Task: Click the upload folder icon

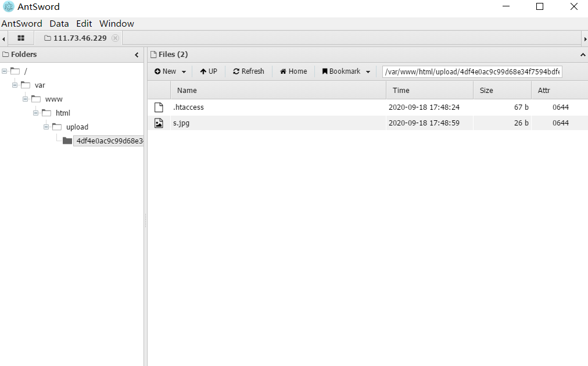Action: click(57, 127)
